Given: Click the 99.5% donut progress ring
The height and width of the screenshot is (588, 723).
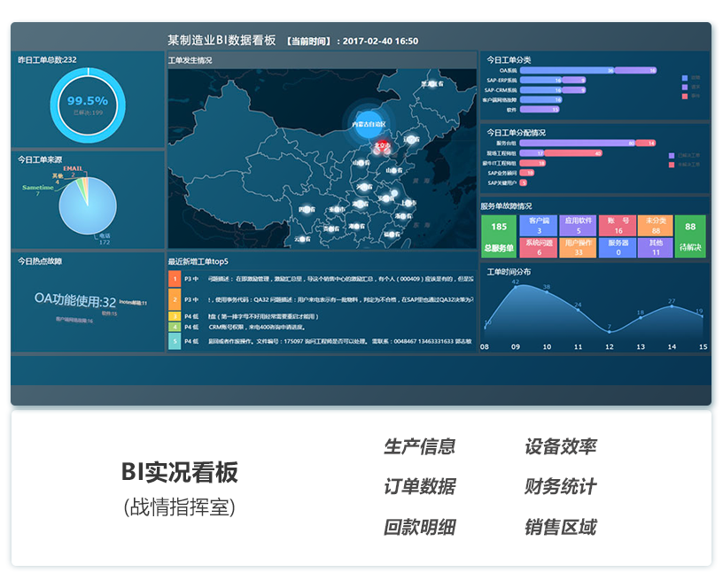Looking at the screenshot, I should point(87,103).
